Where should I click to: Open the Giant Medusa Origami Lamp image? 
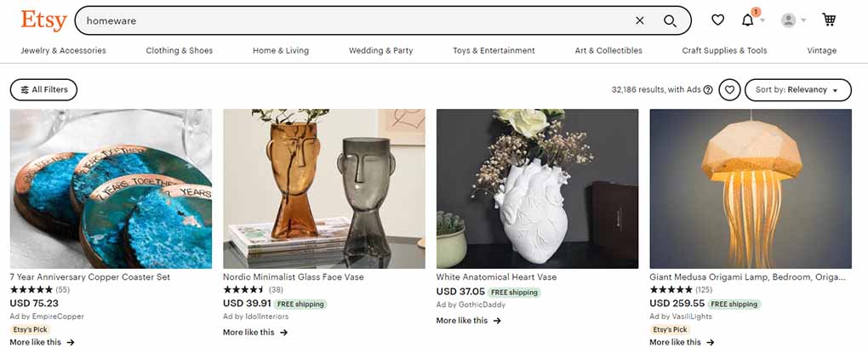coord(750,189)
